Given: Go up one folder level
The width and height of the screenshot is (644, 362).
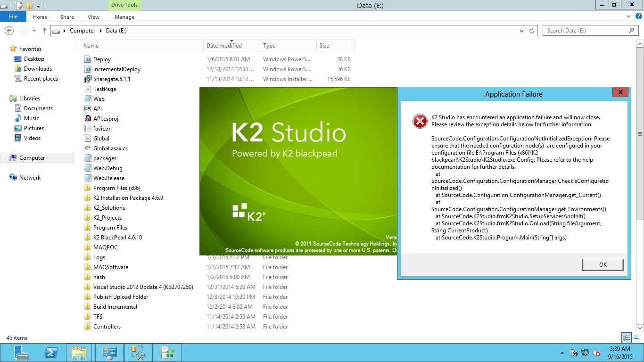Looking at the screenshot, I should (45, 31).
